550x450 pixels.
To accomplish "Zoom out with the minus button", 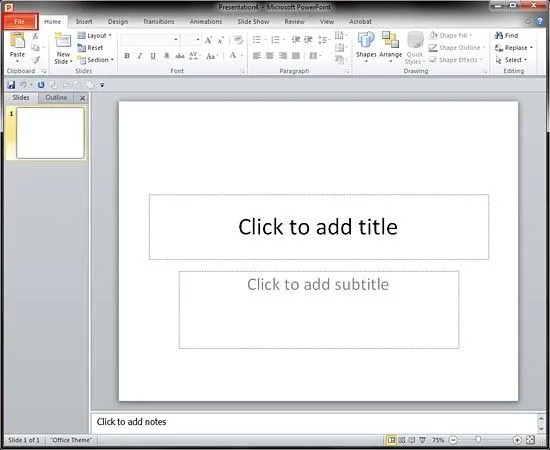I will pos(454,440).
